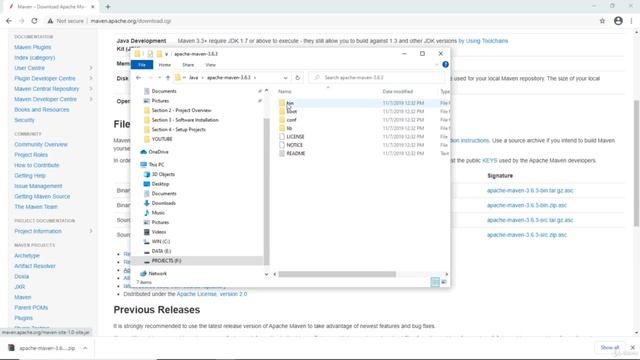
Task: Open Section 2 - Project Overview folder
Action: [x=181, y=110]
